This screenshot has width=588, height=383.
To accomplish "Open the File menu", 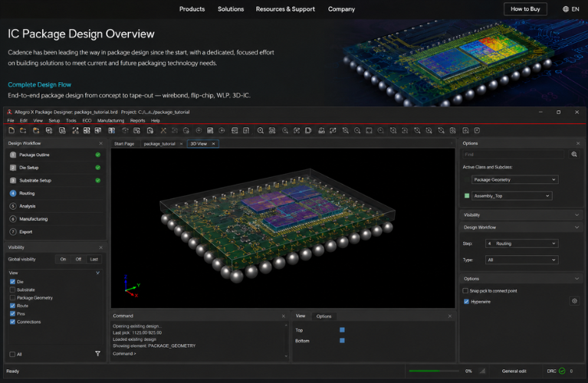I will click(x=11, y=120).
